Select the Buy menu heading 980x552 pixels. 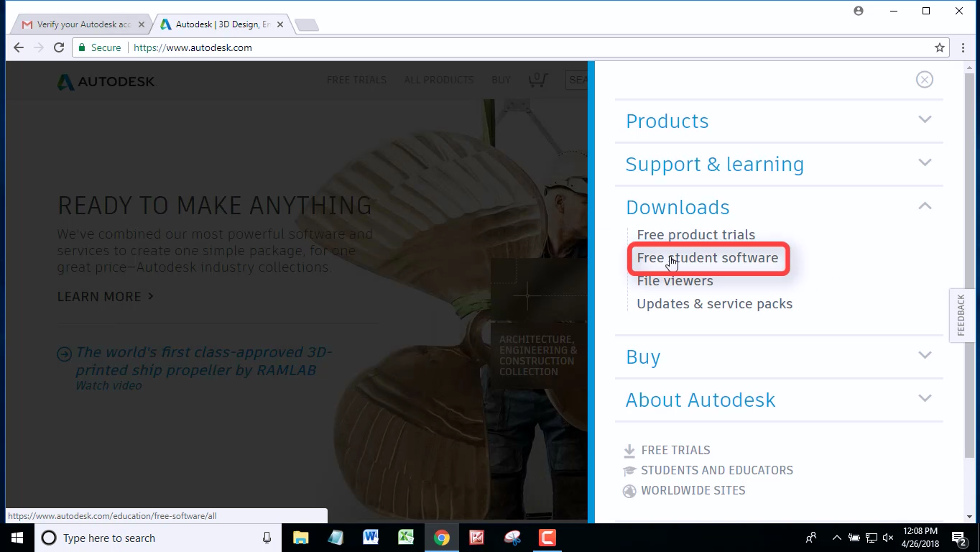643,357
